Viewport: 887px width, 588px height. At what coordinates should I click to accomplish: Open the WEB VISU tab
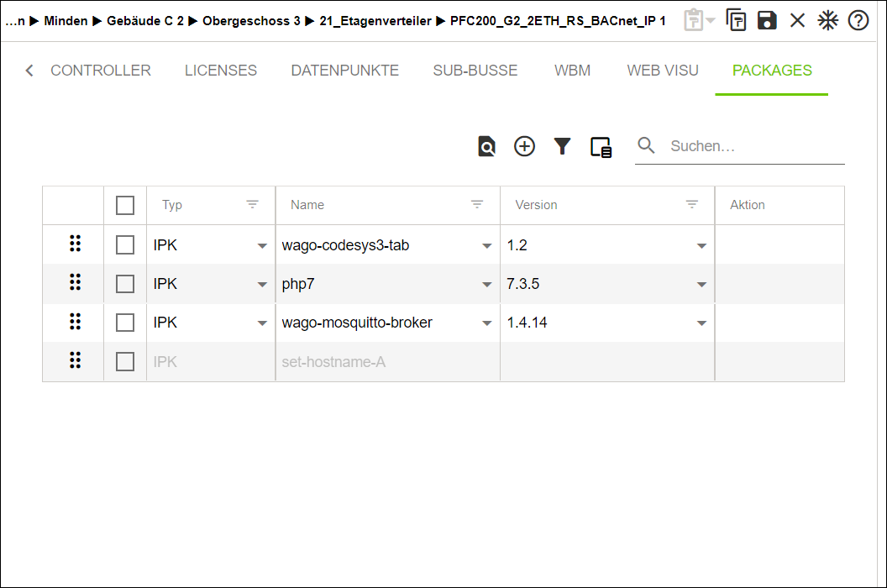click(x=662, y=71)
